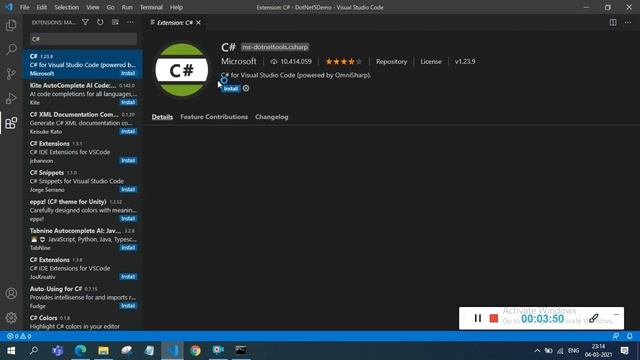This screenshot has height=360, width=640.
Task: Click the C# extension logo
Action: (182, 70)
